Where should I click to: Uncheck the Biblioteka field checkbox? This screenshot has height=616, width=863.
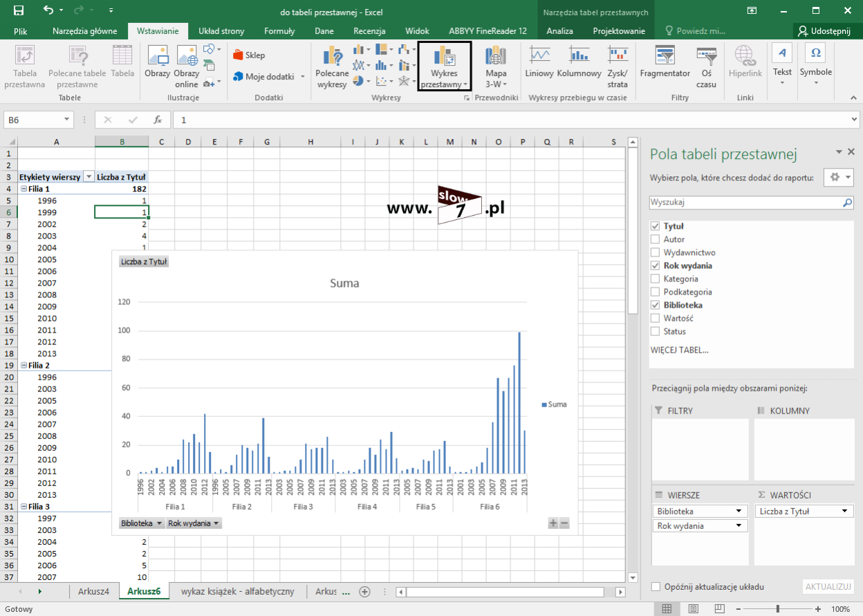pos(655,305)
